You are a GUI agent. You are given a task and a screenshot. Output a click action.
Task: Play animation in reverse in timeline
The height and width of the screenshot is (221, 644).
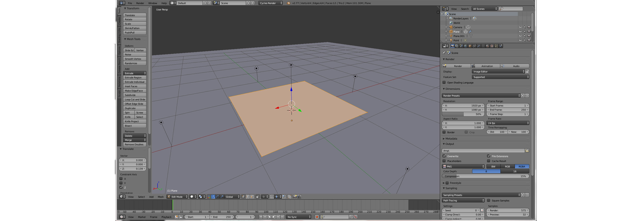point(269,217)
